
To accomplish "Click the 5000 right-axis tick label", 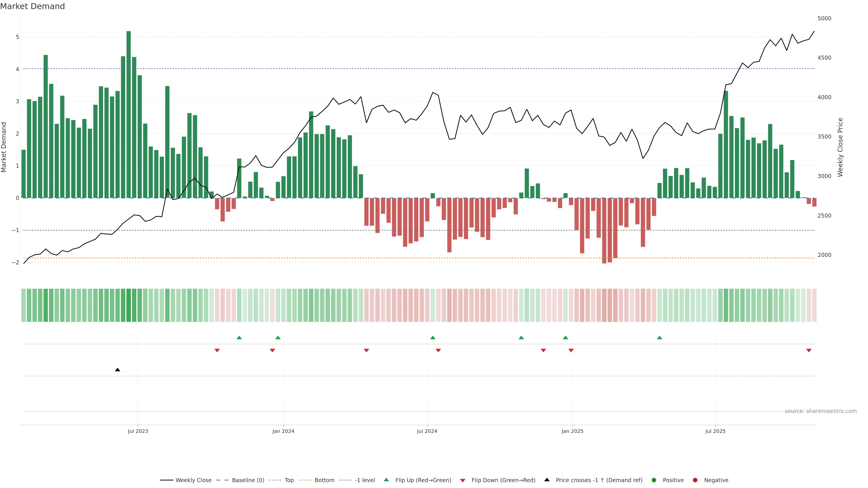I will (x=824, y=19).
